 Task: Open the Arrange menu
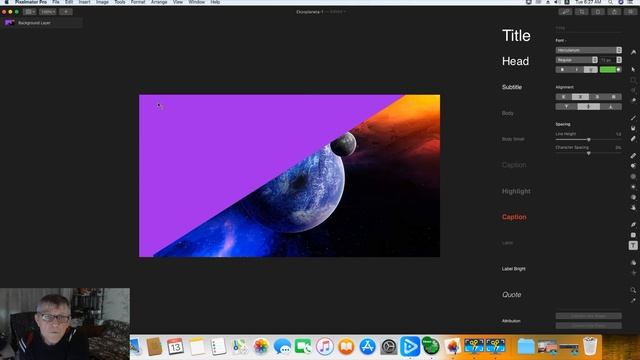(159, 2)
